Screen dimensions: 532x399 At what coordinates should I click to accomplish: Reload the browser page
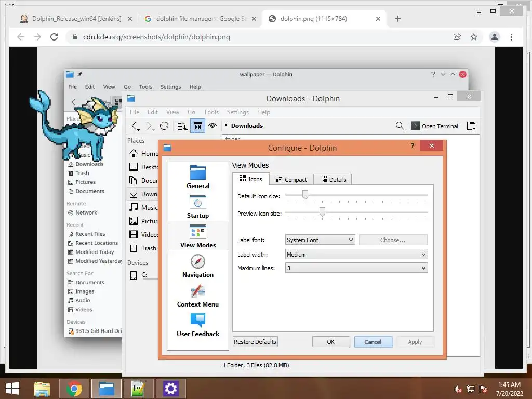point(54,37)
